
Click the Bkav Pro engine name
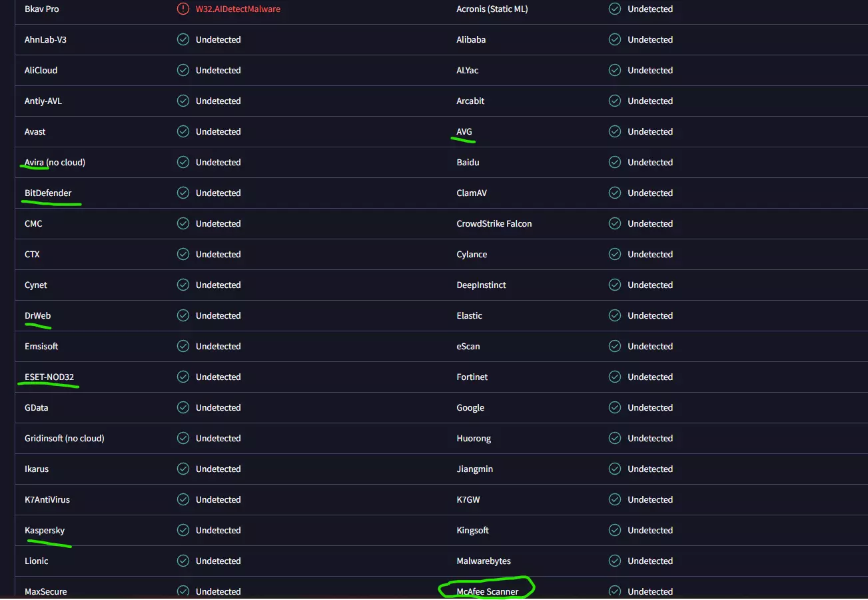42,9
